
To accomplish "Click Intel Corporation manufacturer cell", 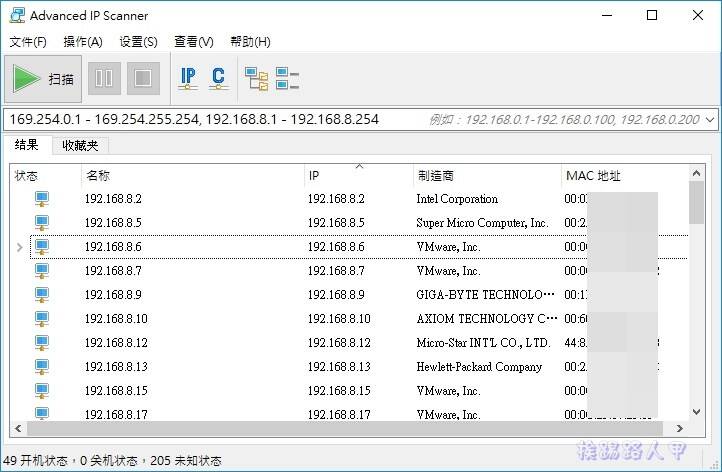I will [x=457, y=199].
